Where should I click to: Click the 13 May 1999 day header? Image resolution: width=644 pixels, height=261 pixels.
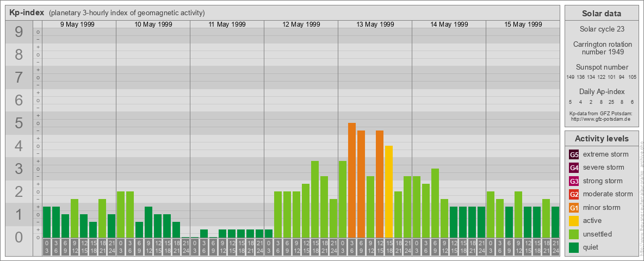tap(375, 24)
